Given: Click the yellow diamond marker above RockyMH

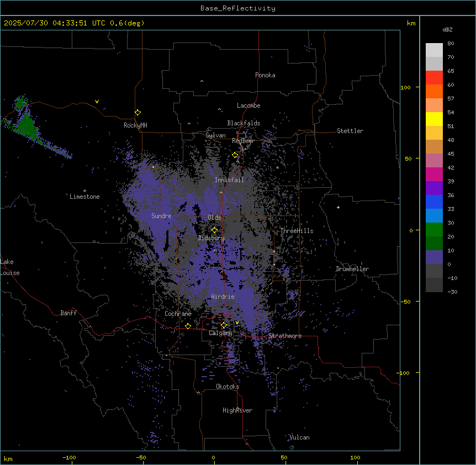Looking at the screenshot, I should point(138,113).
